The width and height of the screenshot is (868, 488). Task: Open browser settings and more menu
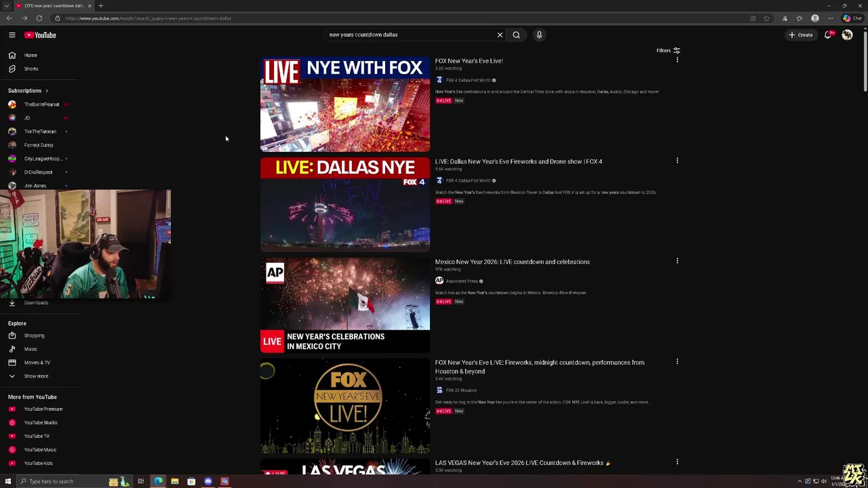click(x=831, y=18)
